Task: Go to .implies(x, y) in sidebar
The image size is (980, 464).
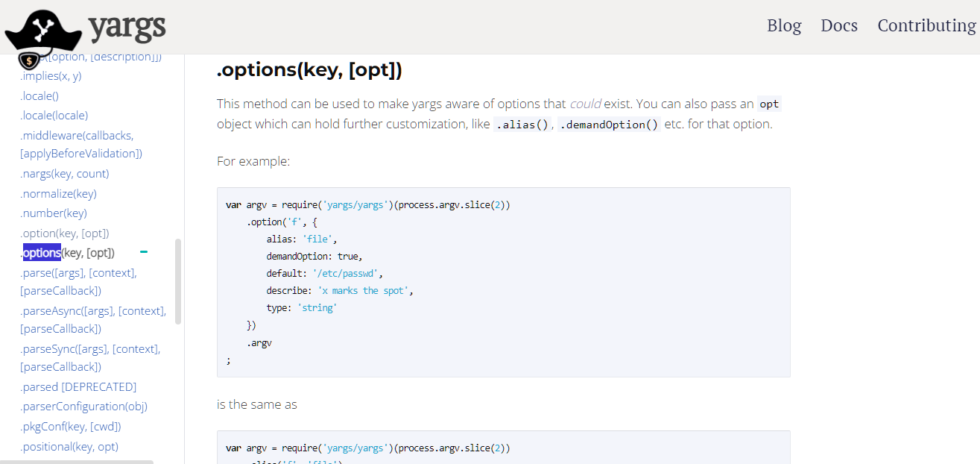Action: pyautogui.click(x=51, y=75)
